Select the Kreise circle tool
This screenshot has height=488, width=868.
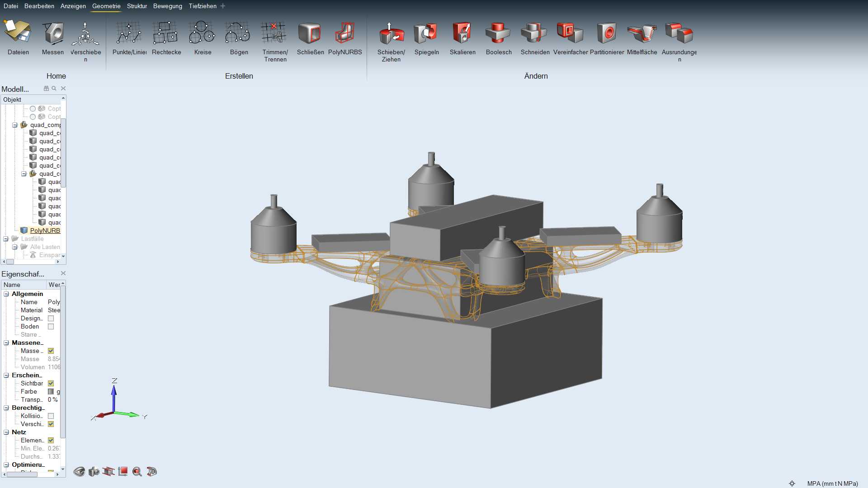point(202,33)
